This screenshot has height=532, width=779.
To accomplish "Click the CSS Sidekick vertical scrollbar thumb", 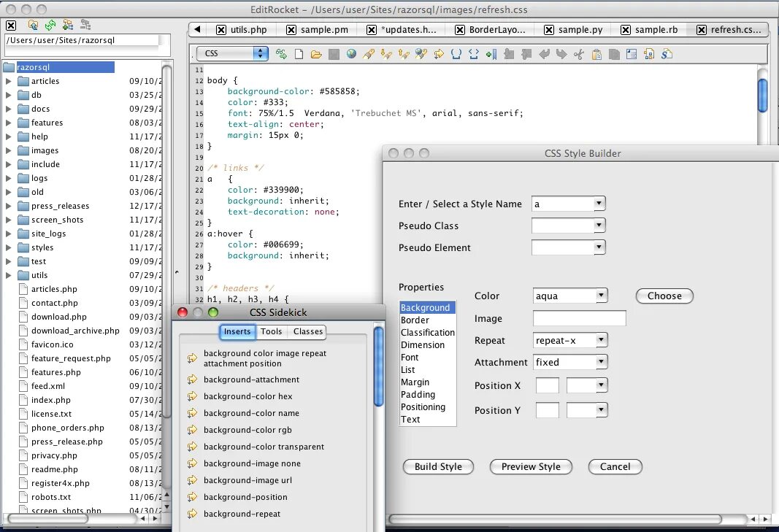I will pyautogui.click(x=379, y=366).
